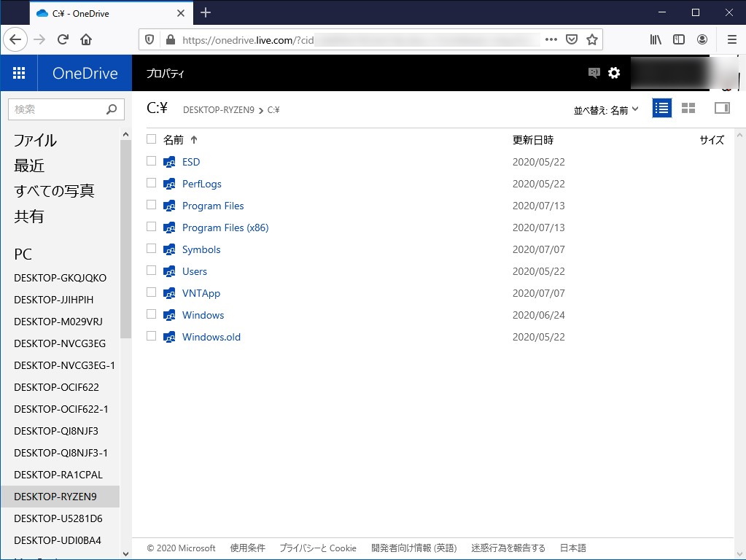Click the search magnifier in the sidebar
The width and height of the screenshot is (746, 560).
click(110, 109)
